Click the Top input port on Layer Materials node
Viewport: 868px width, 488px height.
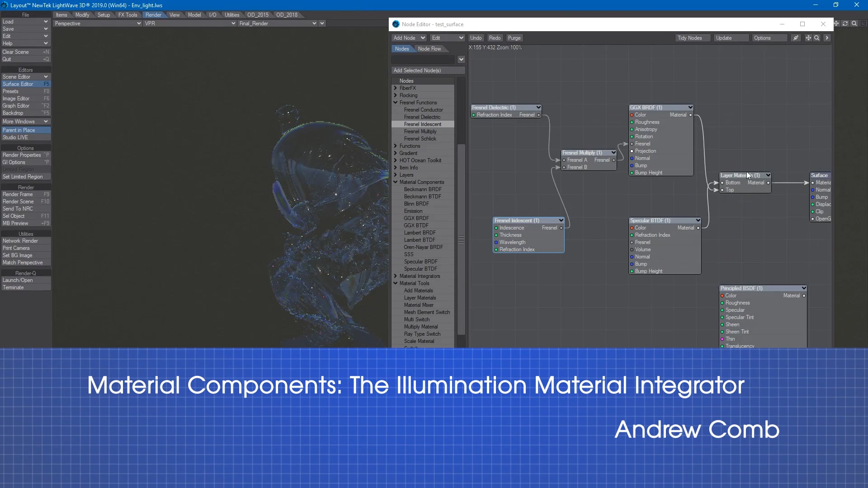coord(722,190)
